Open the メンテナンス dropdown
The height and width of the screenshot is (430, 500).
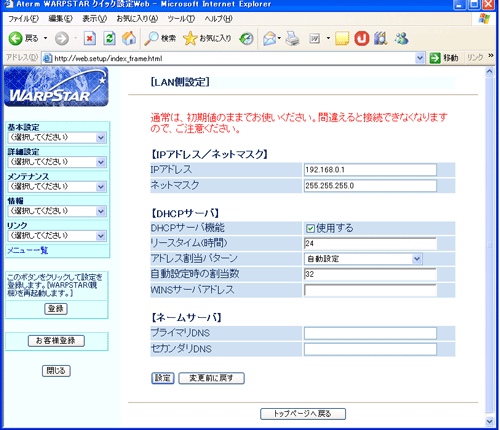[x=56, y=187]
